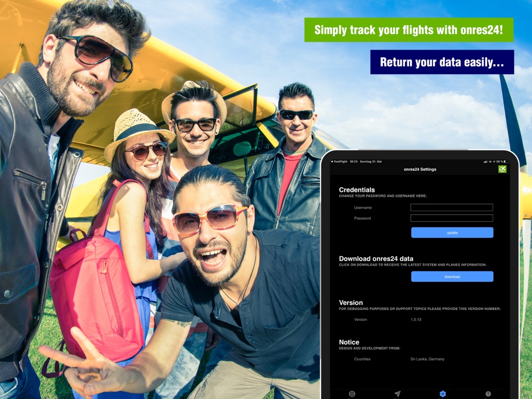Select the blue gear settings tab
532x399 pixels.
443,394
